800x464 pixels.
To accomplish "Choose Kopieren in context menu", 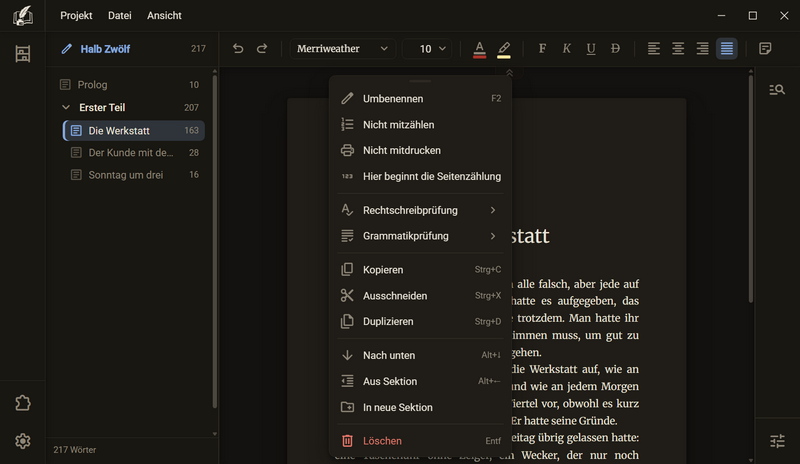I will point(420,270).
